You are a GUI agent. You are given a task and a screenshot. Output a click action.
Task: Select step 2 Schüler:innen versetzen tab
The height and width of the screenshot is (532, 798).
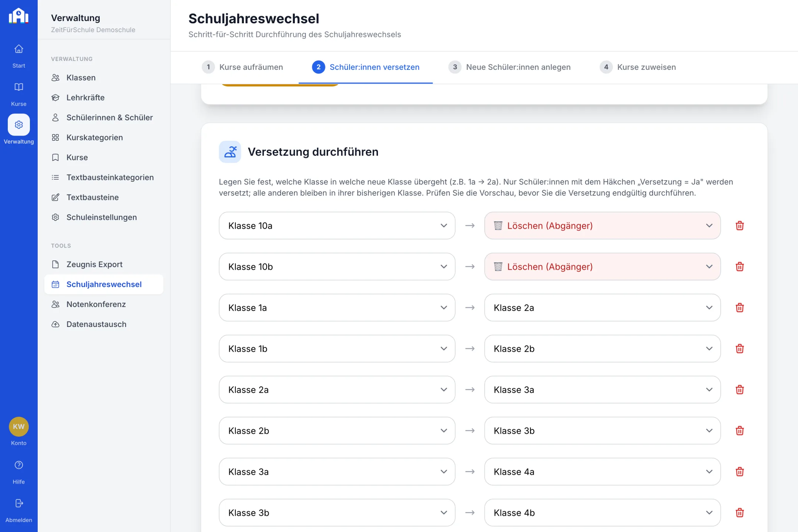tap(366, 67)
